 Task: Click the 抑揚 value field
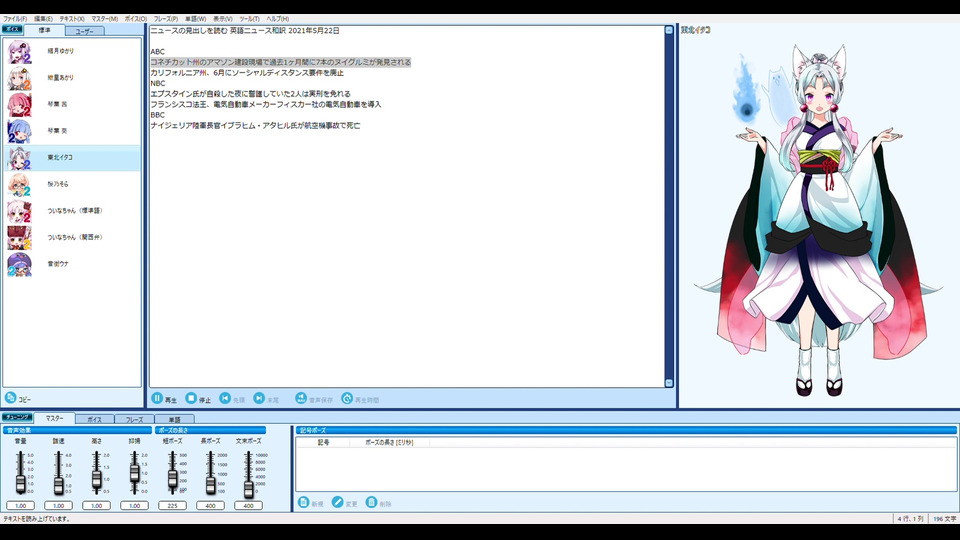(x=135, y=506)
